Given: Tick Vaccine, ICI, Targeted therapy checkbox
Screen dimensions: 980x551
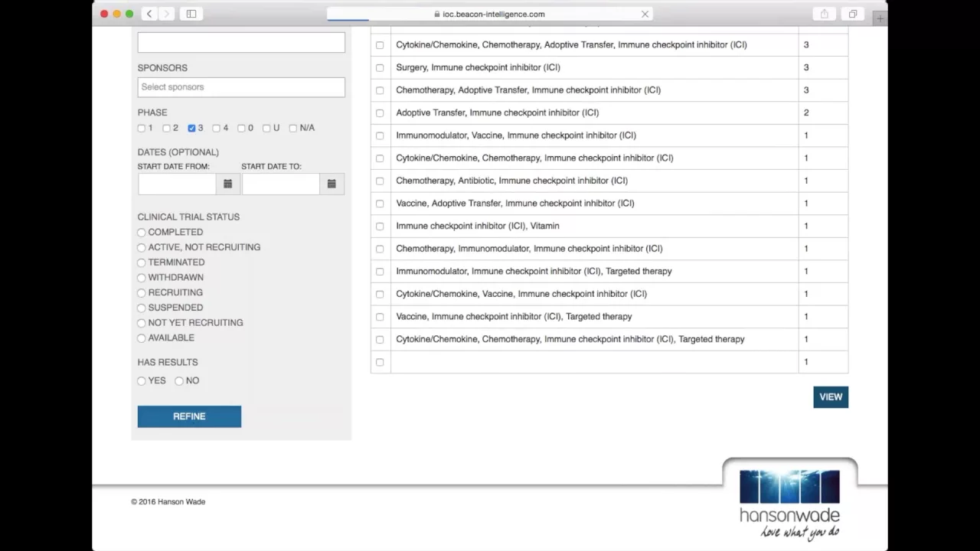Looking at the screenshot, I should (380, 317).
